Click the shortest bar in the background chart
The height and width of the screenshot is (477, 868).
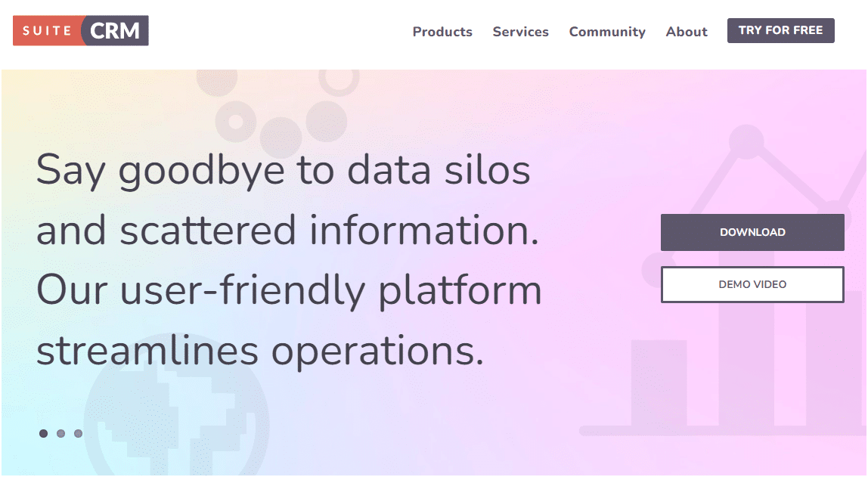tap(658, 384)
